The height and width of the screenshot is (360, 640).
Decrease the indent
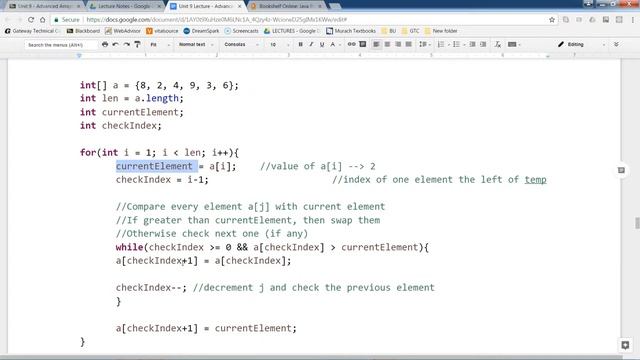(x=472, y=44)
